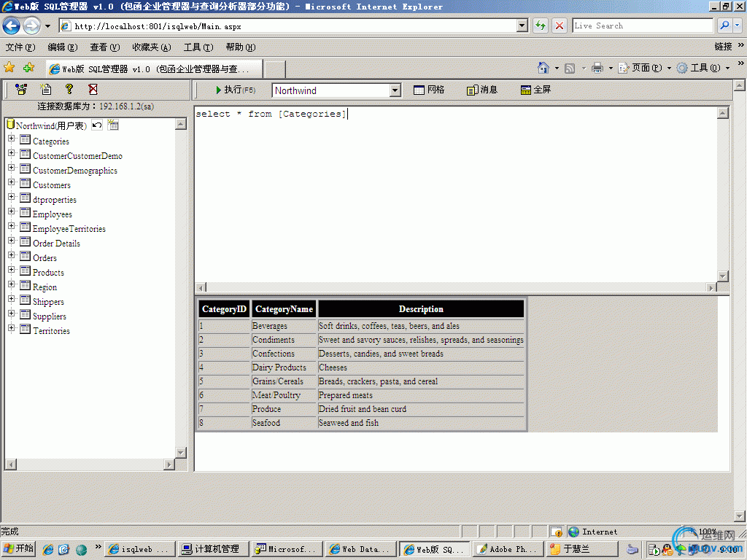This screenshot has width=747, height=560.
Task: Open the 帮助(H) menu
Action: tap(241, 47)
